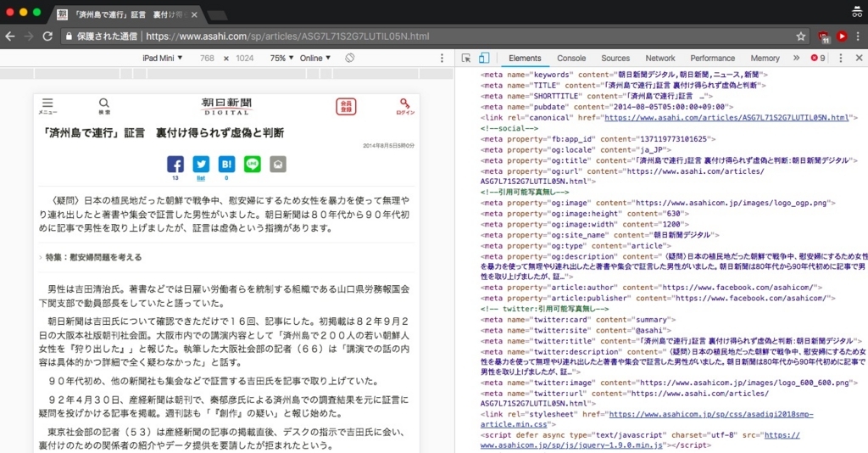Viewport: 868px width, 453px height.
Task: Select the og:image:height meta line
Action: tap(585, 213)
